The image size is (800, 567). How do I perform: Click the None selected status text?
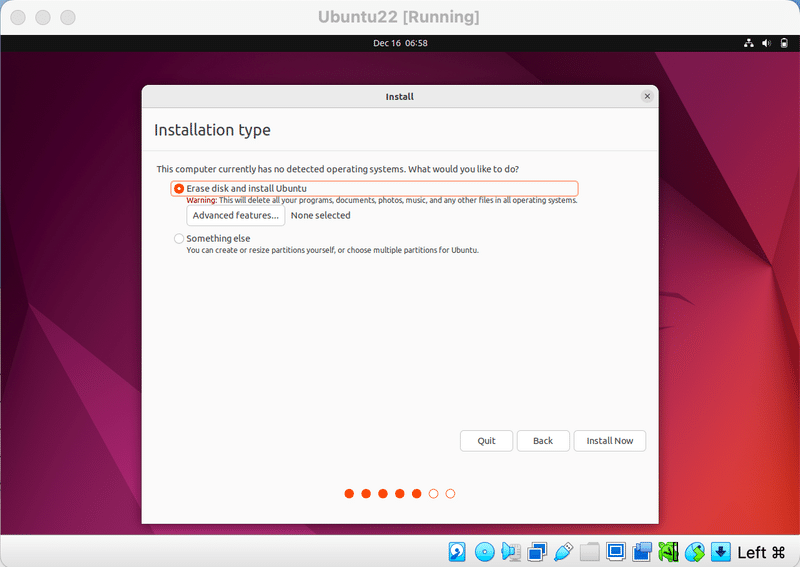coord(320,215)
